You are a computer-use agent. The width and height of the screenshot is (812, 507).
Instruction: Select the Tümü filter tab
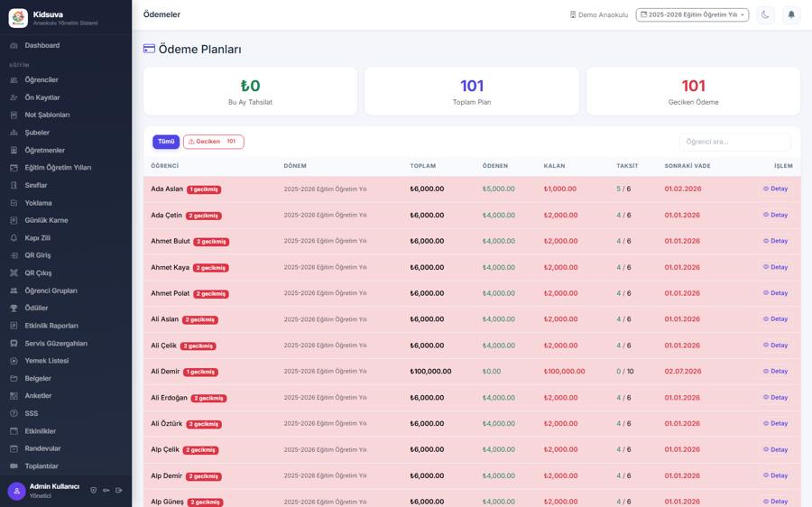(x=166, y=142)
